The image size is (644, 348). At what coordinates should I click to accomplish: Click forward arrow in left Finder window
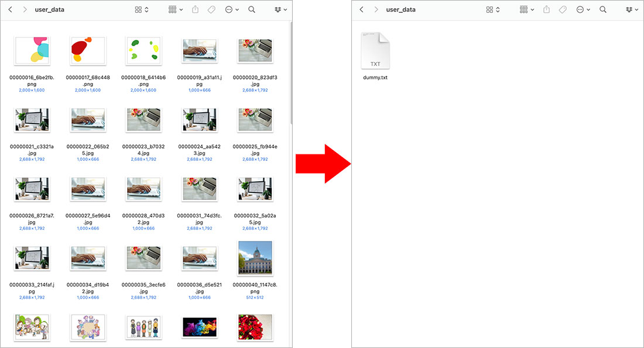pos(24,10)
